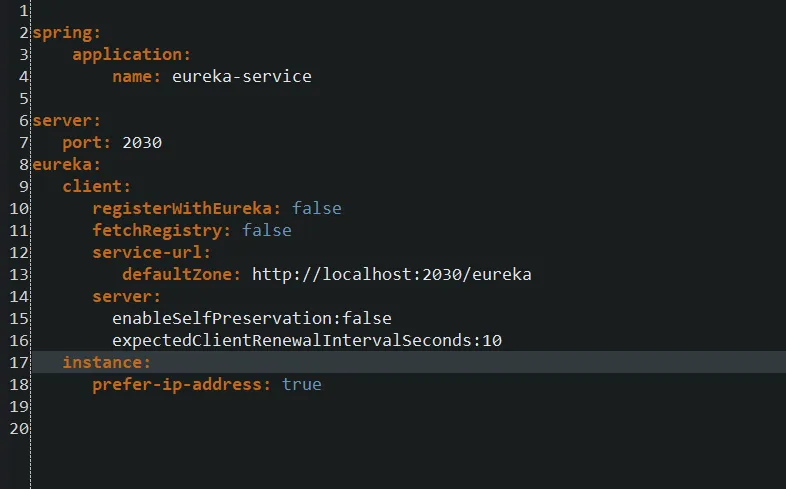Click the 'registerWithEureka' property
Viewport: 786px width, 489px height.
(187, 208)
